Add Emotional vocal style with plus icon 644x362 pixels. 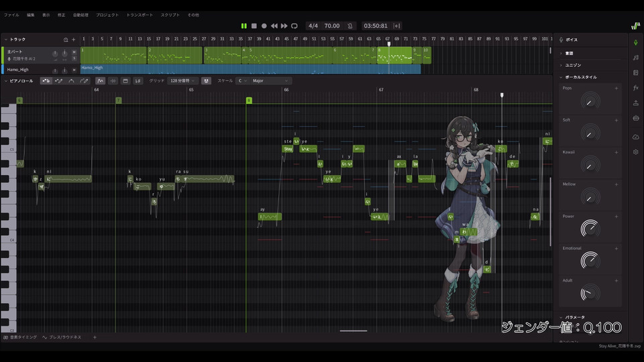pyautogui.click(x=616, y=248)
